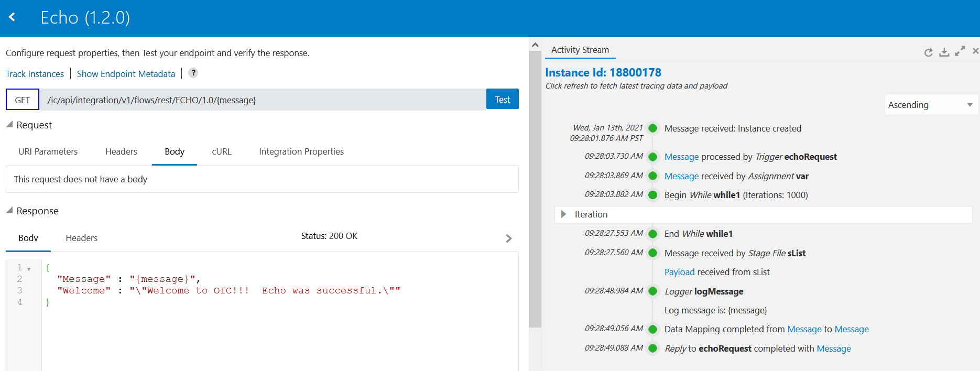Collapse the Response section
The width and height of the screenshot is (980, 371).
pyautogui.click(x=9, y=211)
